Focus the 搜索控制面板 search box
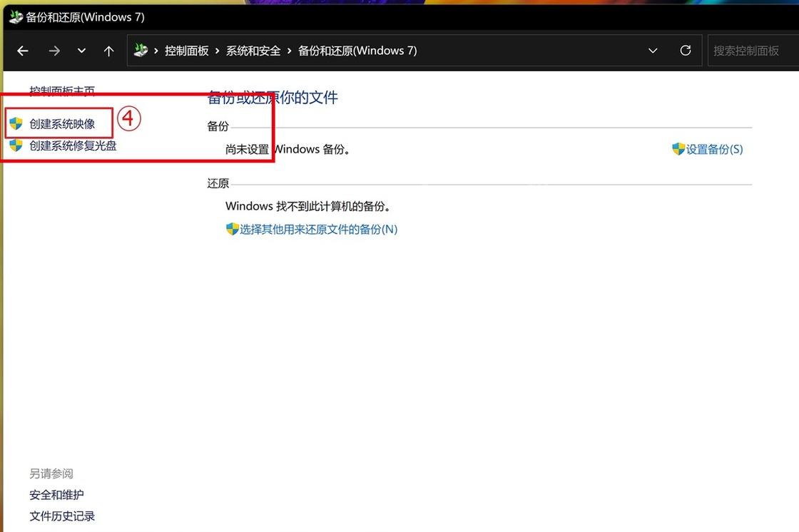The height and width of the screenshot is (532, 799). point(753,51)
